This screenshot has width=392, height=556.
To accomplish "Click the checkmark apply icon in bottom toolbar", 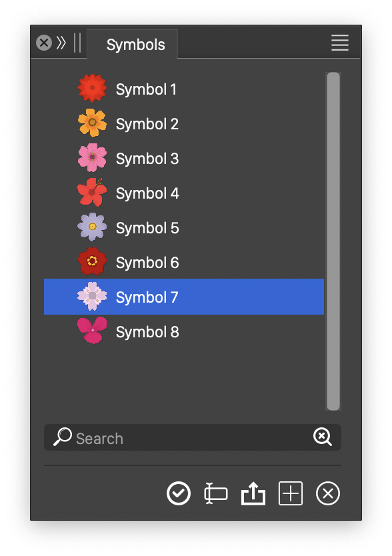I will [x=179, y=493].
